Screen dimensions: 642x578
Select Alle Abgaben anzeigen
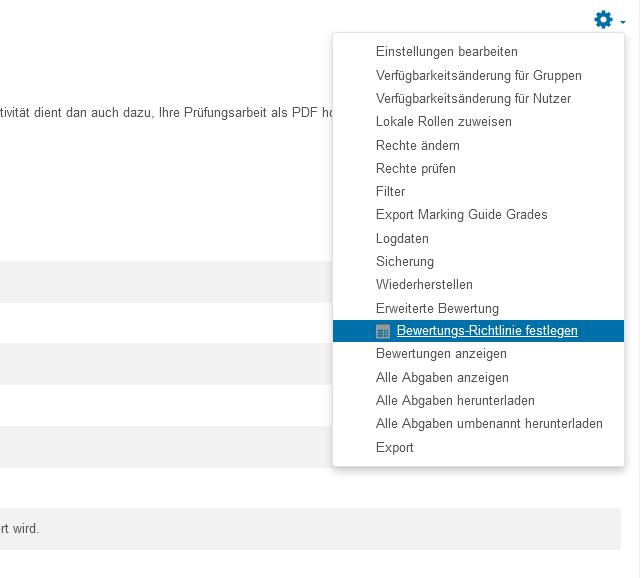click(x=442, y=377)
